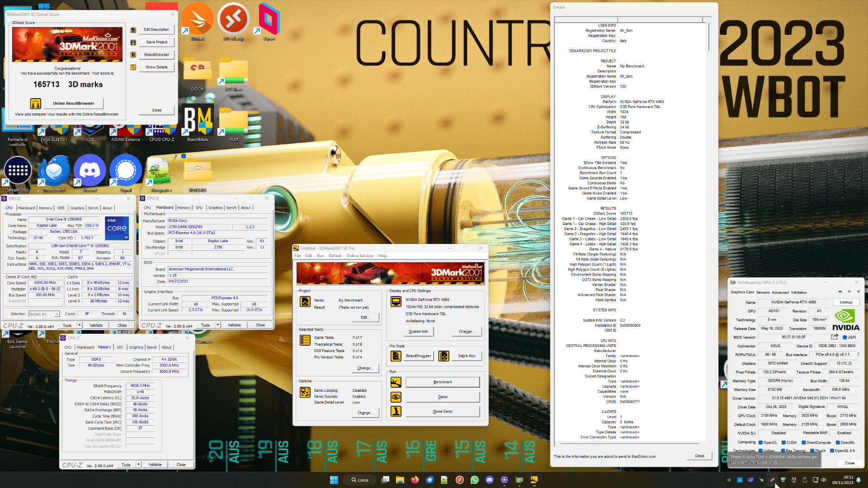Click the Demo eye icon in 3DMark2001
The height and width of the screenshot is (488, 868).
pos(396,397)
